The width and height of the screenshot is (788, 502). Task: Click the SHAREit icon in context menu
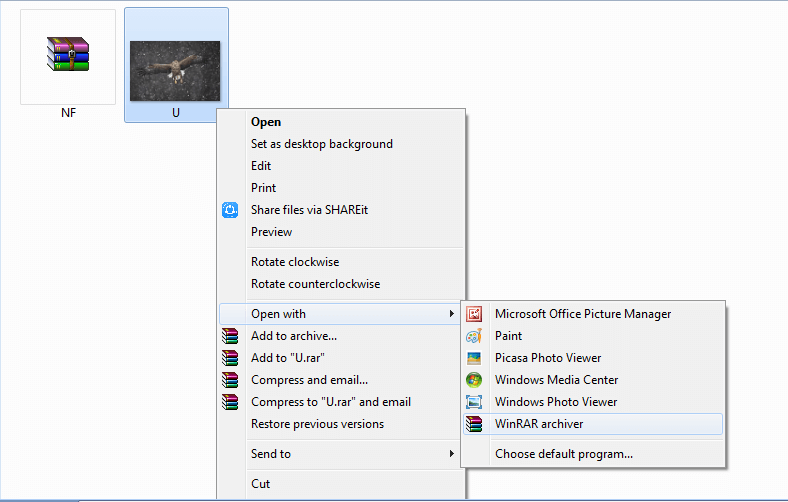(230, 210)
